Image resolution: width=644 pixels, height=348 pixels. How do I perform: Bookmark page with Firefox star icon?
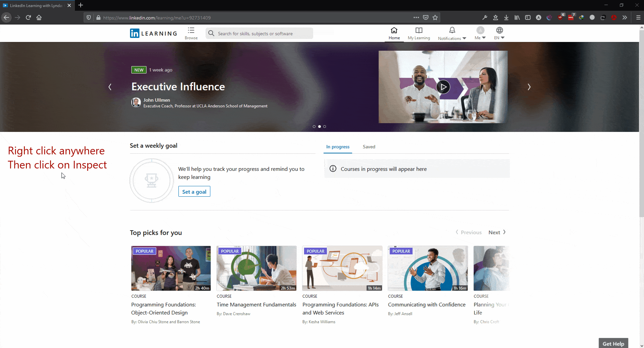[x=435, y=17]
